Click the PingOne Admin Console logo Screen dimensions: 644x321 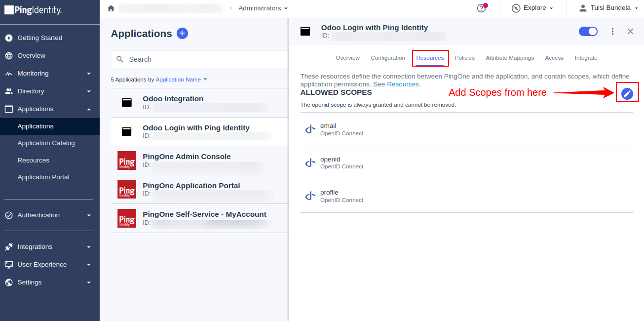coord(127,160)
